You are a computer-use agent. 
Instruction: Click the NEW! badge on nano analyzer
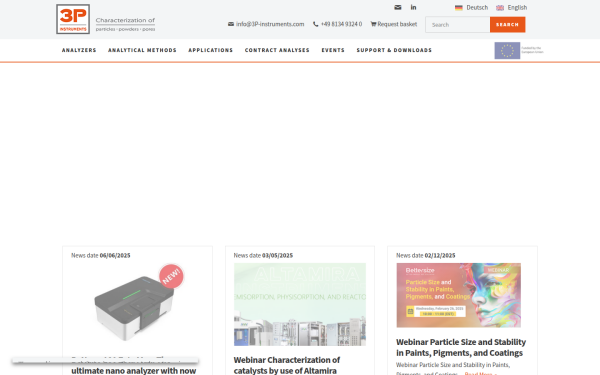(x=171, y=276)
